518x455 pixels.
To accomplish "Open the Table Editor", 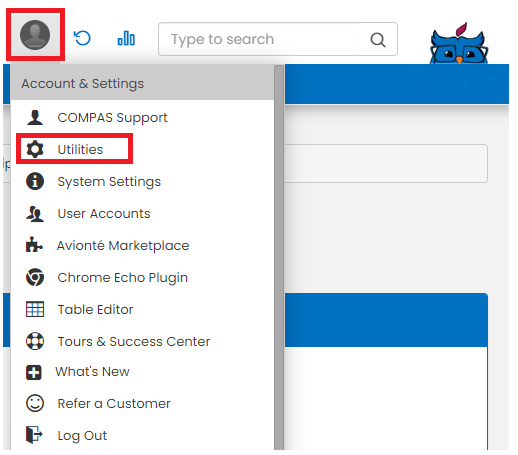I will point(95,310).
